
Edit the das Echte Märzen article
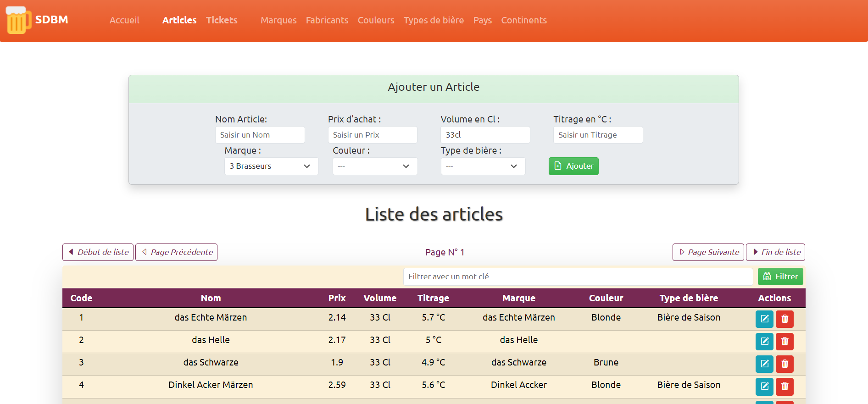click(x=764, y=319)
